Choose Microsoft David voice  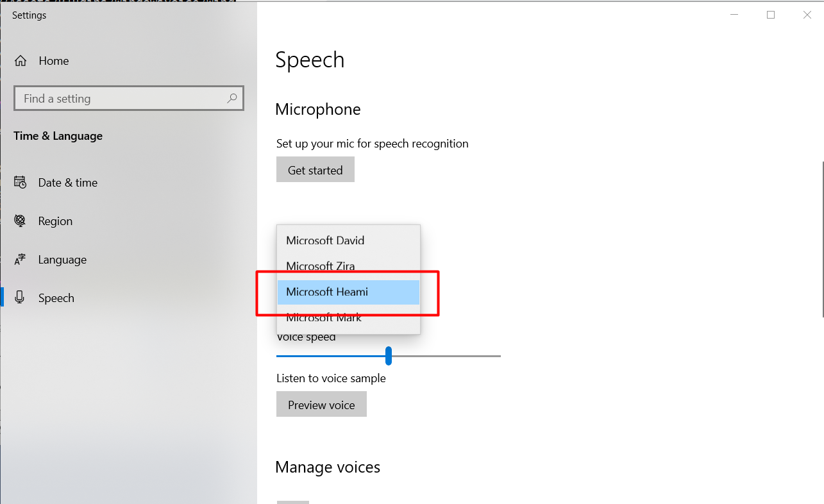click(x=348, y=240)
